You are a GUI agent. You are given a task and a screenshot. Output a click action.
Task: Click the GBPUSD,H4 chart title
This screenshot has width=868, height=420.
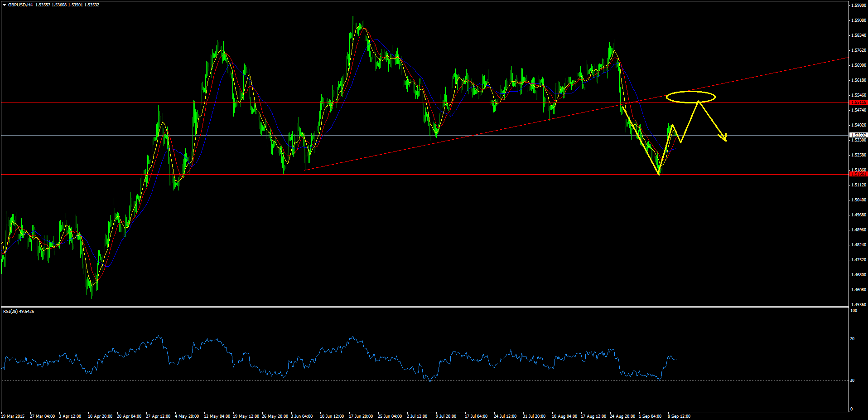[20, 5]
